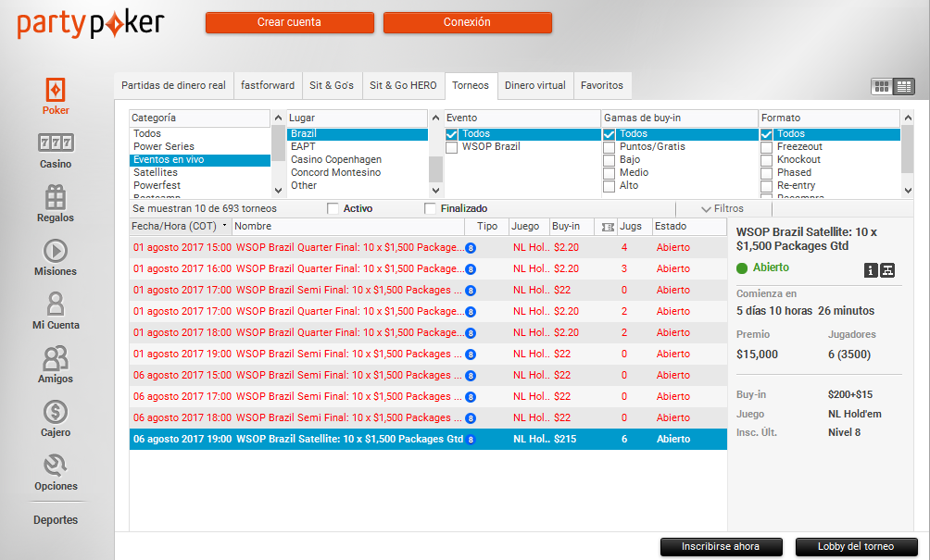The height and width of the screenshot is (560, 930).
Task: Open Partidas de dinero real tab
Action: [x=173, y=86]
